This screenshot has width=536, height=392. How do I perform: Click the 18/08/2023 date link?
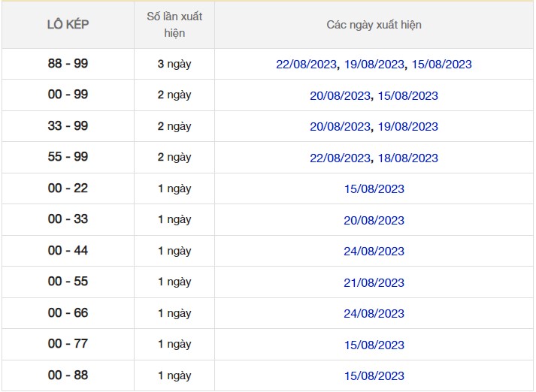point(408,158)
